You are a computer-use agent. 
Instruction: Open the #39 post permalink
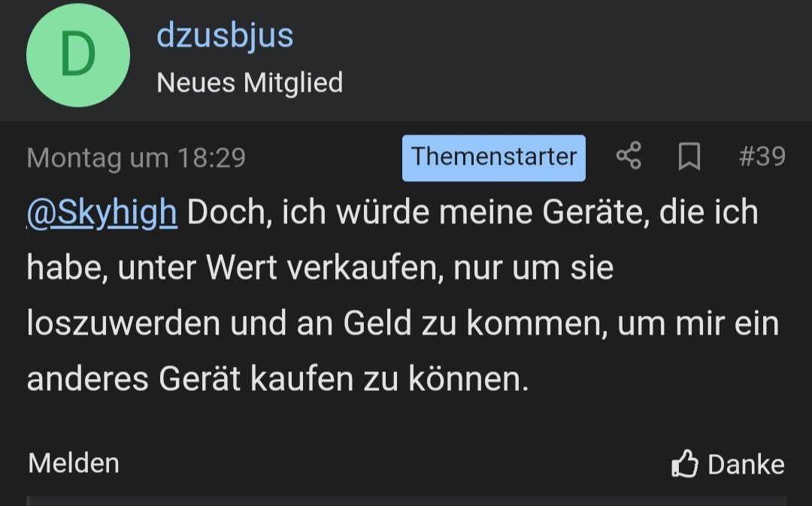[x=762, y=157]
